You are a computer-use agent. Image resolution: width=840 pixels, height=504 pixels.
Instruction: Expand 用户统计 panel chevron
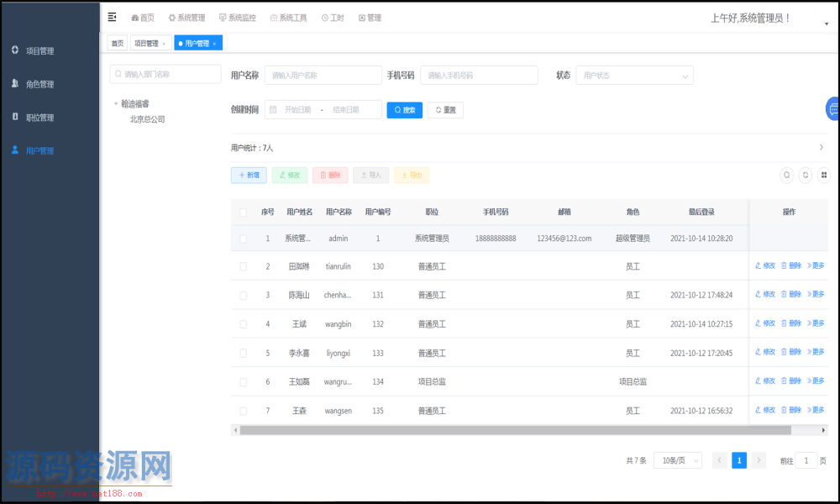click(x=822, y=147)
